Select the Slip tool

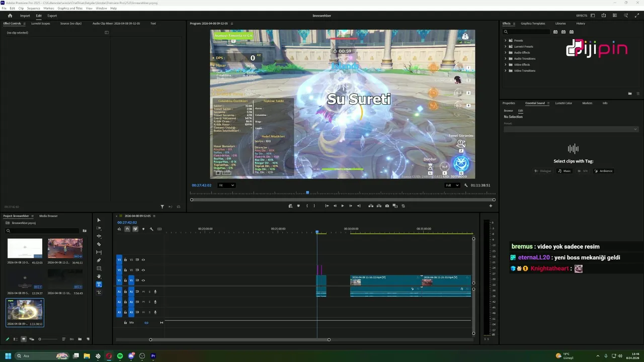tap(99, 252)
